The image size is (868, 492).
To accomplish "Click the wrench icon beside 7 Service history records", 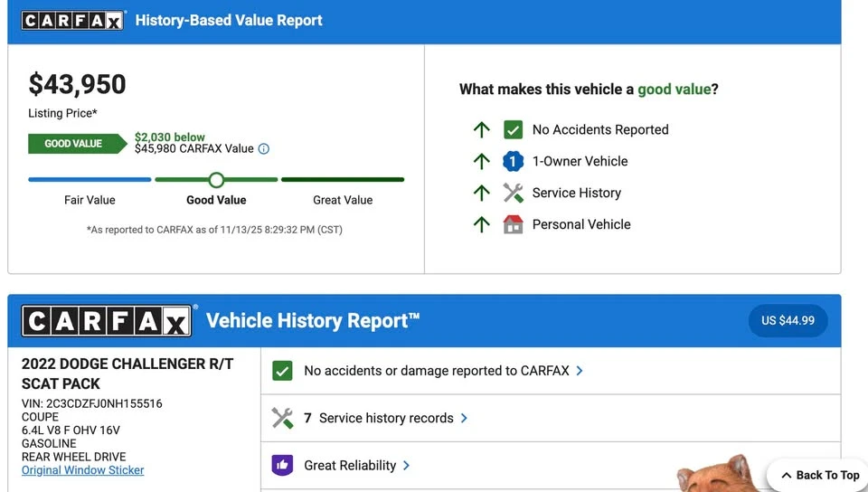I will click(282, 418).
